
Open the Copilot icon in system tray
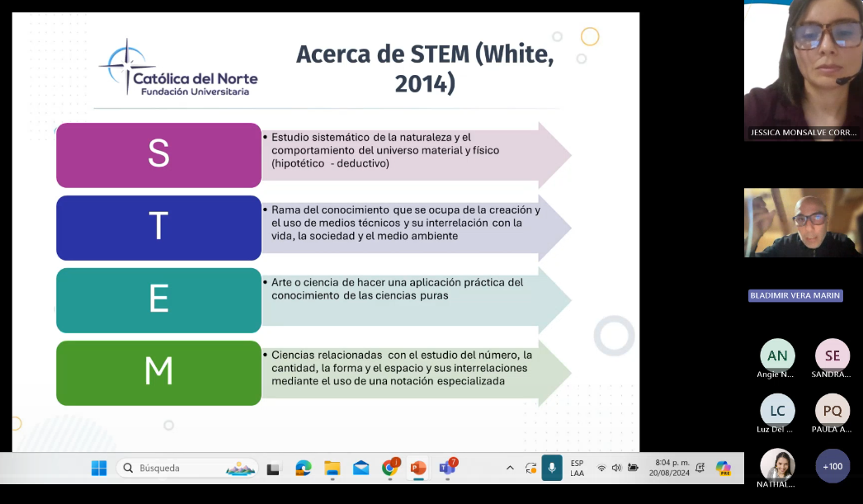pyautogui.click(x=724, y=468)
